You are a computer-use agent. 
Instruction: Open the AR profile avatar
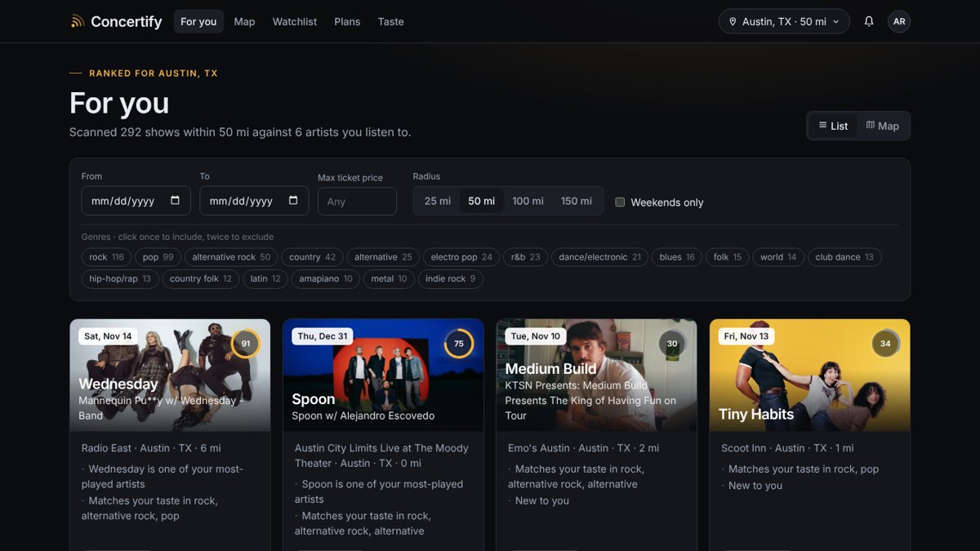pyautogui.click(x=899, y=21)
